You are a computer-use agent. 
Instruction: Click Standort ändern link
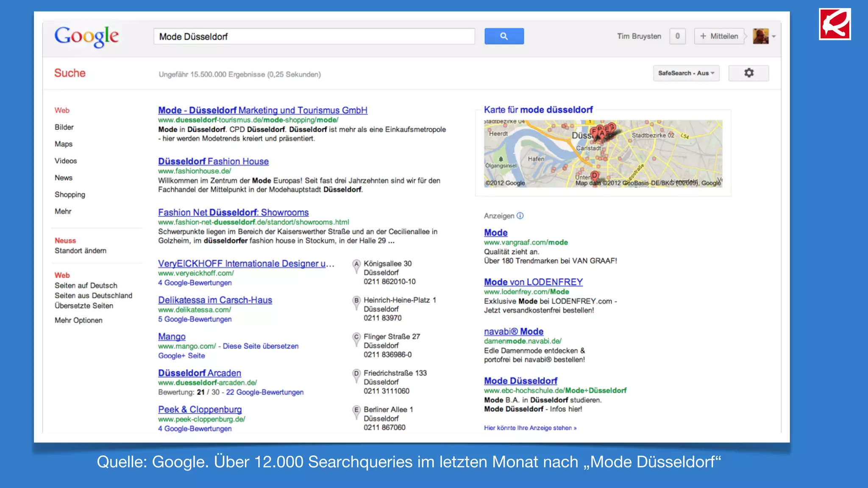[81, 251]
